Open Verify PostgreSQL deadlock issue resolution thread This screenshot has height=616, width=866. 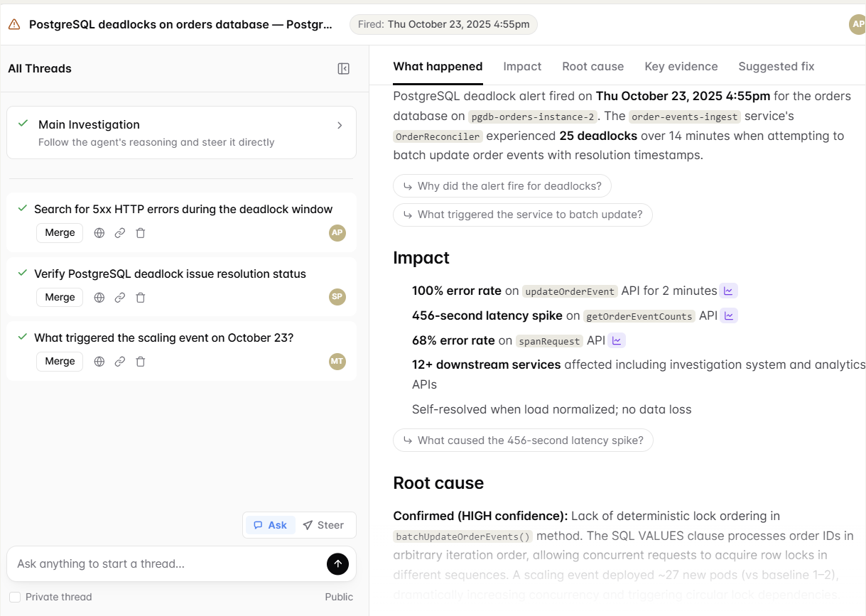click(170, 274)
